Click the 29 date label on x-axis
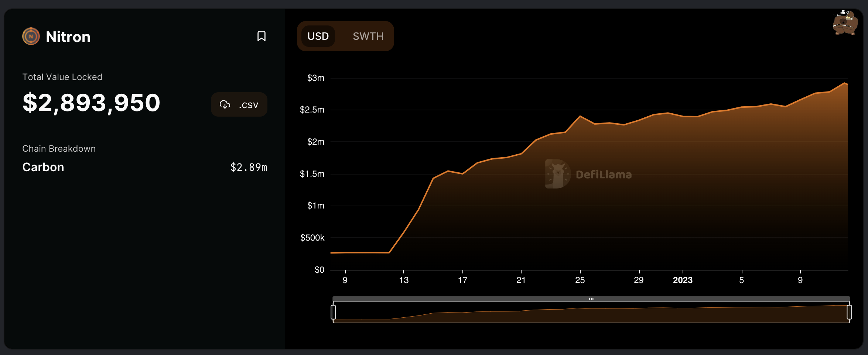 pos(639,280)
